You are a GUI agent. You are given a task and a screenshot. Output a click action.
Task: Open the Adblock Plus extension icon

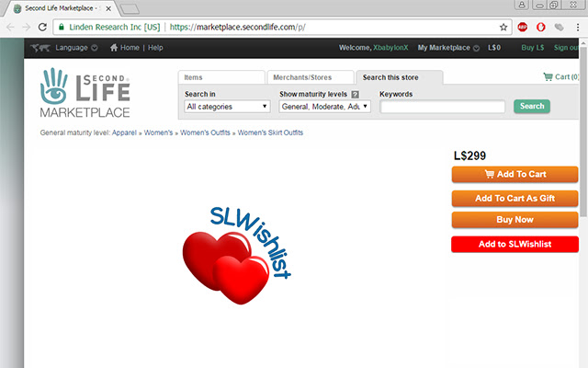523,27
